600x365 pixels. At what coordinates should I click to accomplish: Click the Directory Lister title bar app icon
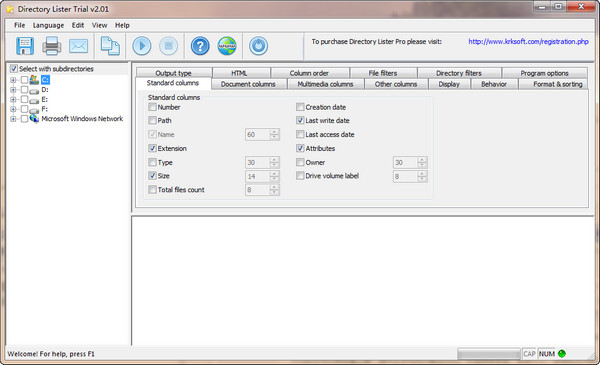pos(10,9)
